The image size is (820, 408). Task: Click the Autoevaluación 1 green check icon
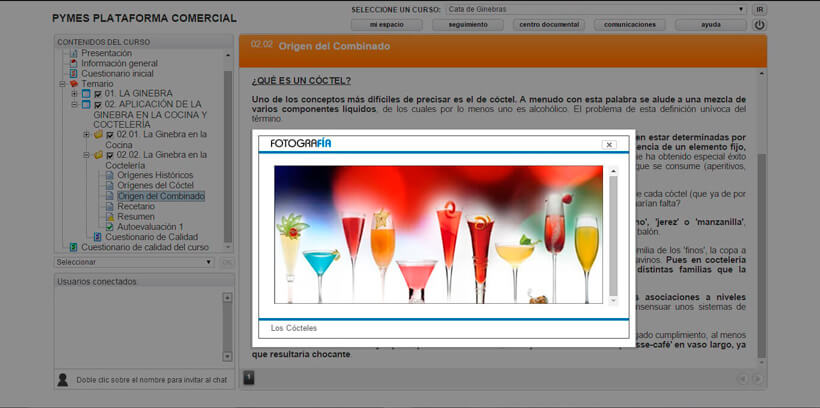pyautogui.click(x=109, y=227)
